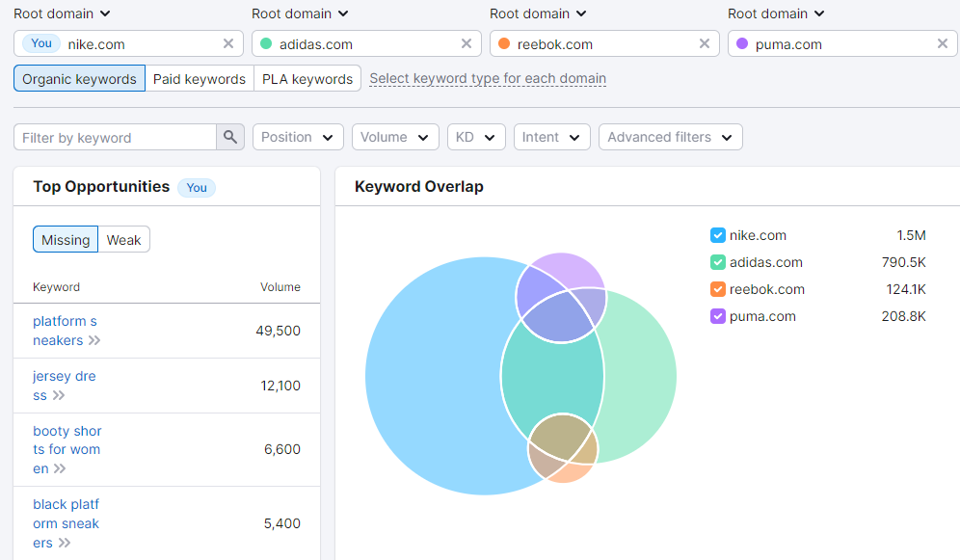Click the You badge beside Top Opportunities
The height and width of the screenshot is (560, 960).
[x=197, y=187]
